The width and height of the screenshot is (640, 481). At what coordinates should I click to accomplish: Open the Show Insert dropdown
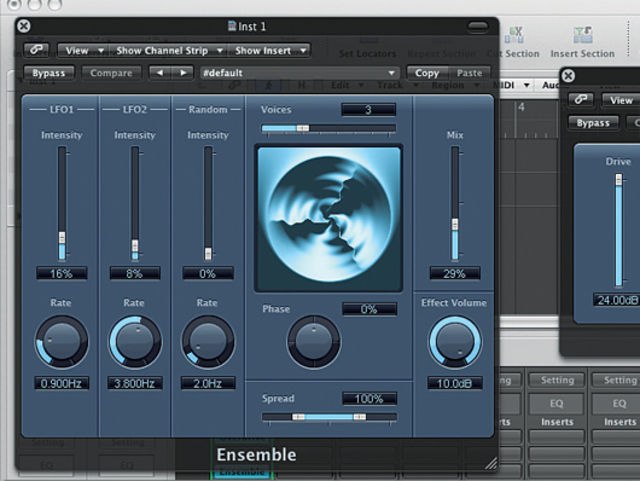tap(269, 50)
